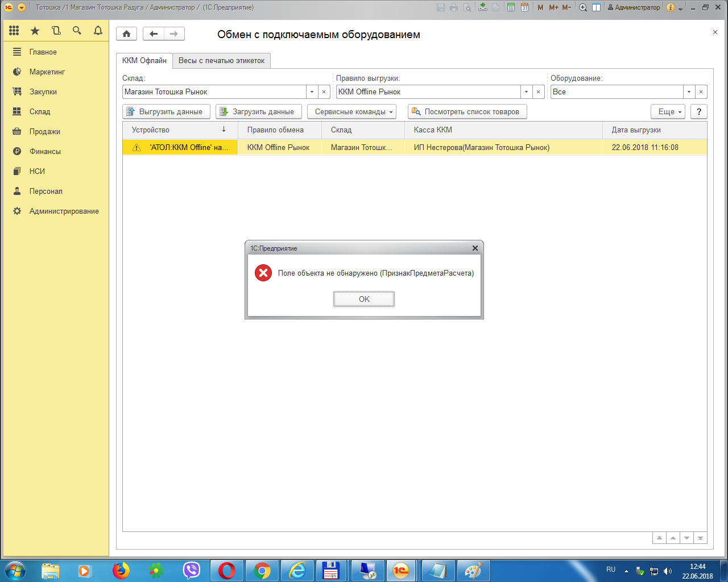Click the zoom scale magnifier icon
728x582 pixels.
point(583,7)
